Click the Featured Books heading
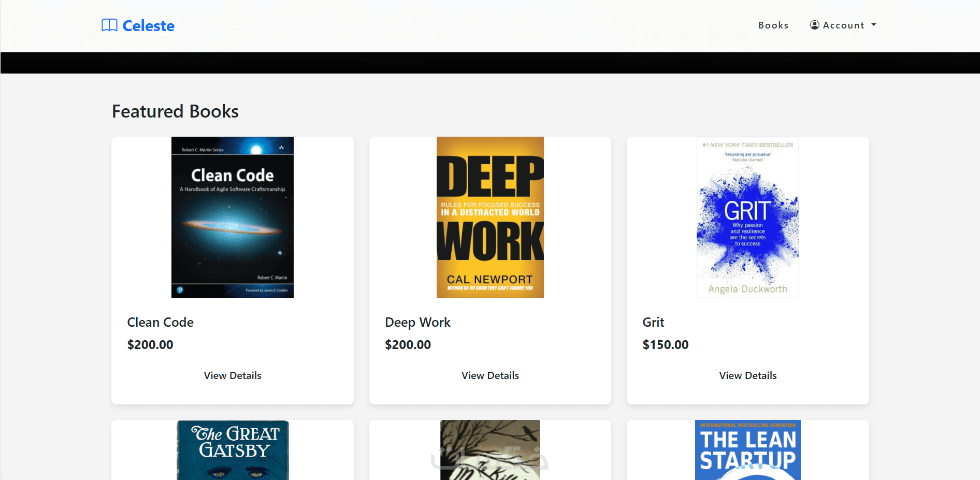980x480 pixels. (175, 111)
